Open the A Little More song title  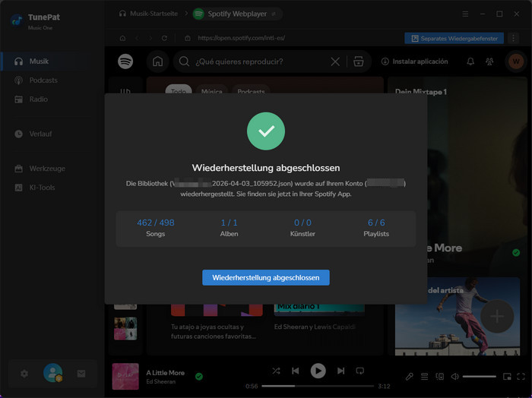pyautogui.click(x=165, y=373)
